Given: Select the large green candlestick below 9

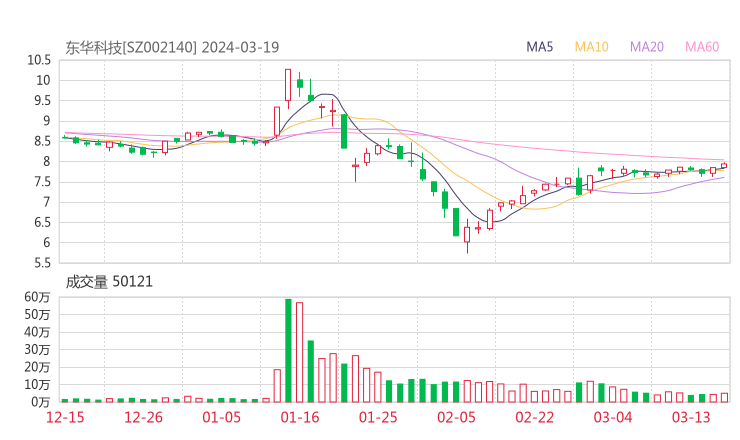Looking at the screenshot, I should [x=344, y=131].
